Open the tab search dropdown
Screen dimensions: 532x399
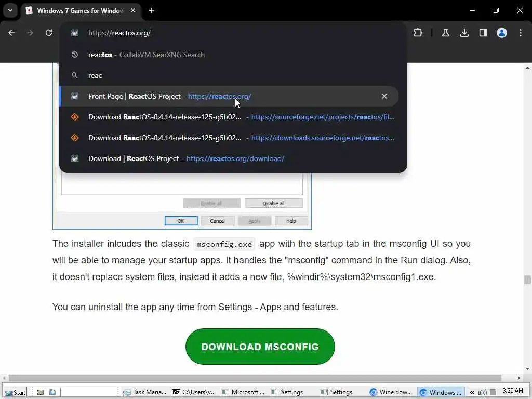[x=10, y=10]
